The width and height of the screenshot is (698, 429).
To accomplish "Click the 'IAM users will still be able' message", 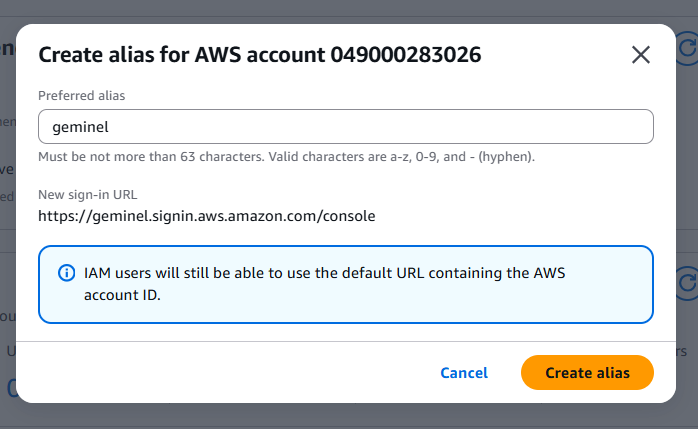I will tap(325, 273).
